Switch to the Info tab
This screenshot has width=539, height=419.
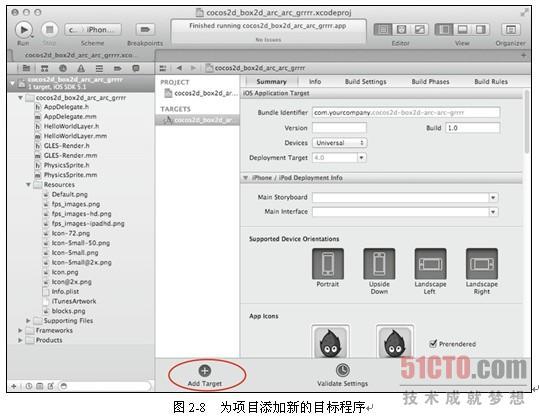(x=315, y=81)
